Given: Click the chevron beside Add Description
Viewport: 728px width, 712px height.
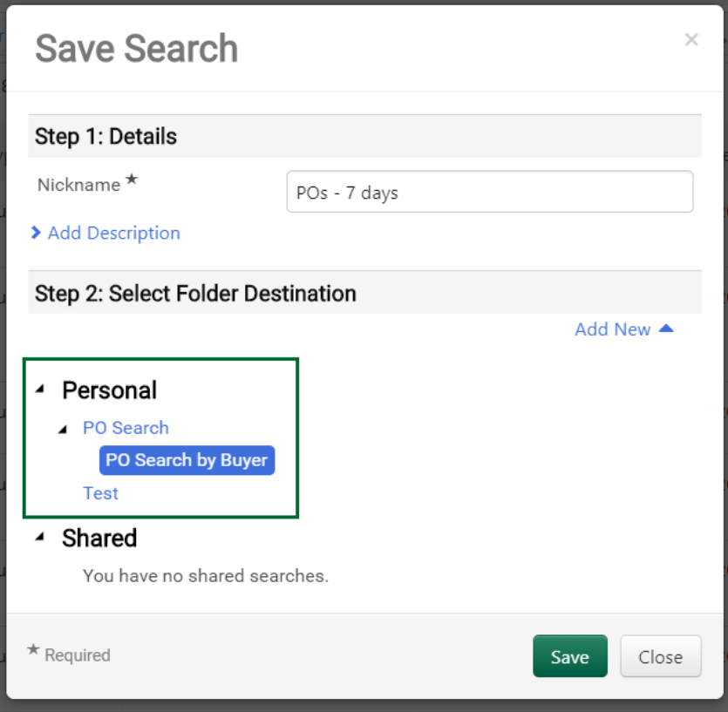Looking at the screenshot, I should (36, 233).
